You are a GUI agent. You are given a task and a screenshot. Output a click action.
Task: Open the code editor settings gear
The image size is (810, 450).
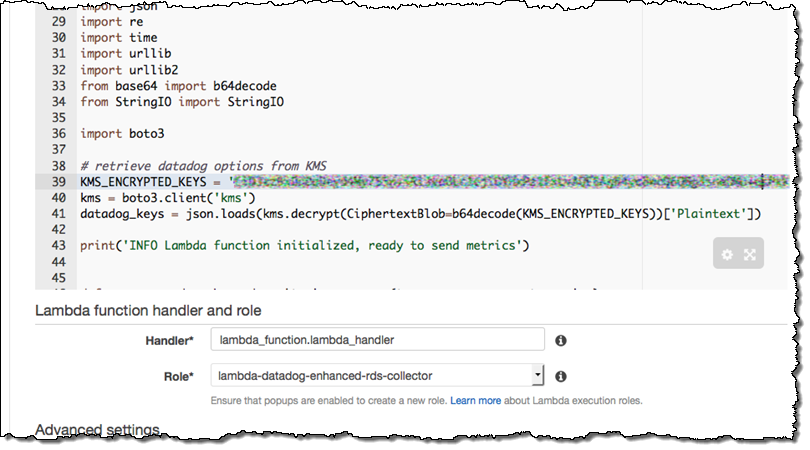(727, 255)
